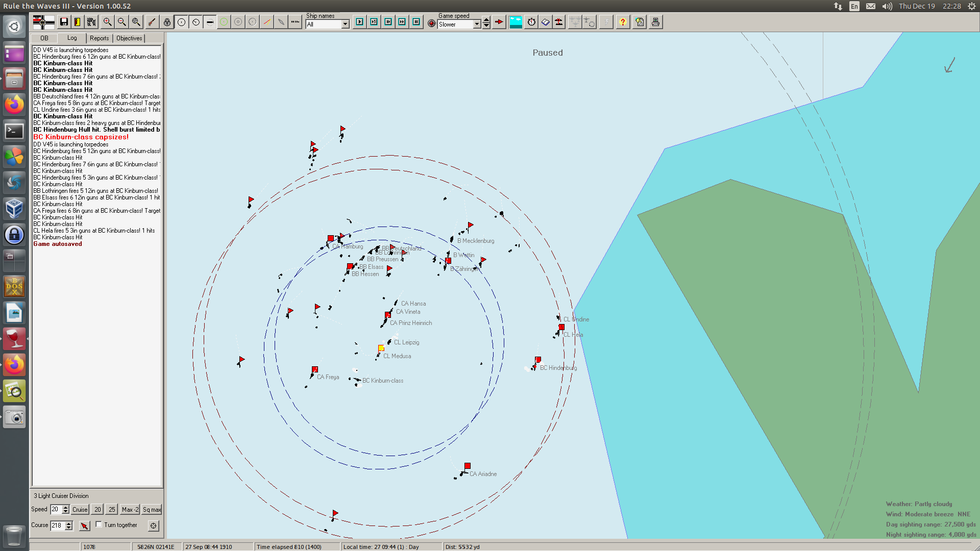Zoom out with the minus magnifier

click(121, 22)
